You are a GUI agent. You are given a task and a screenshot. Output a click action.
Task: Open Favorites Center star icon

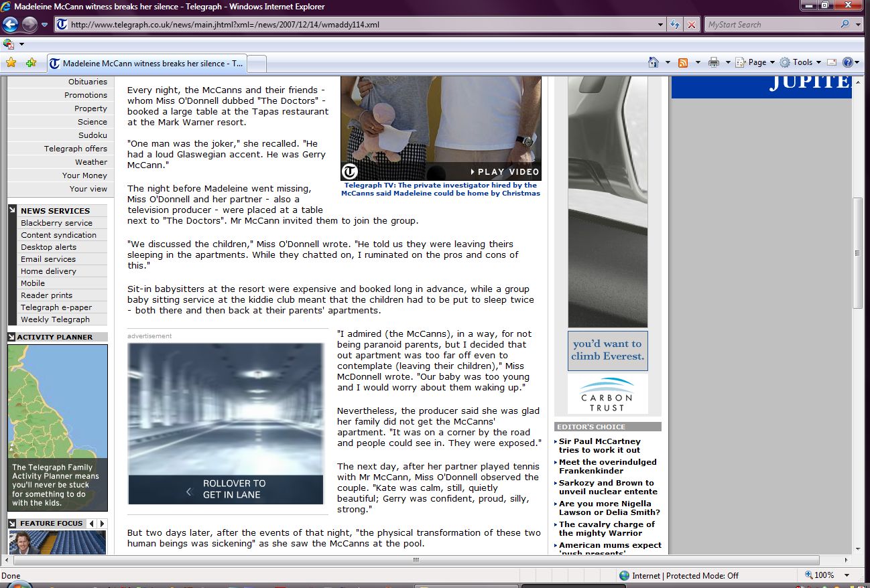11,63
